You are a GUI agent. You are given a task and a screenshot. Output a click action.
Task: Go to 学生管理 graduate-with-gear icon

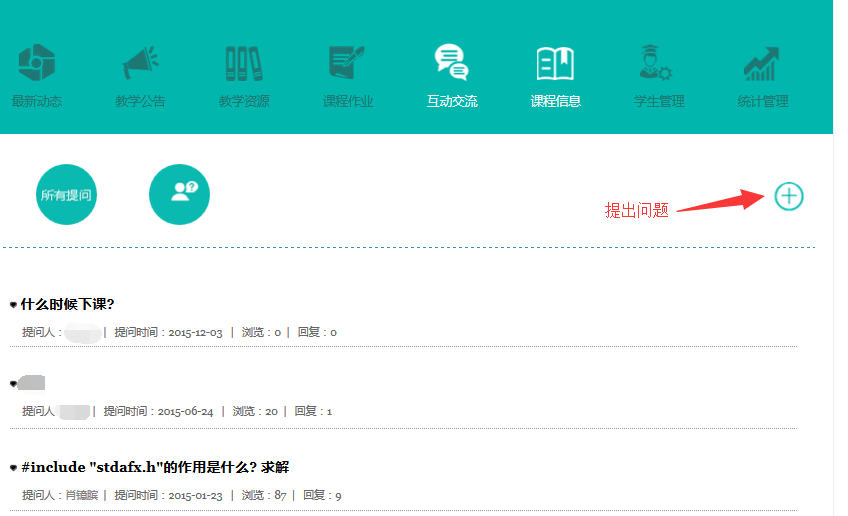point(658,62)
